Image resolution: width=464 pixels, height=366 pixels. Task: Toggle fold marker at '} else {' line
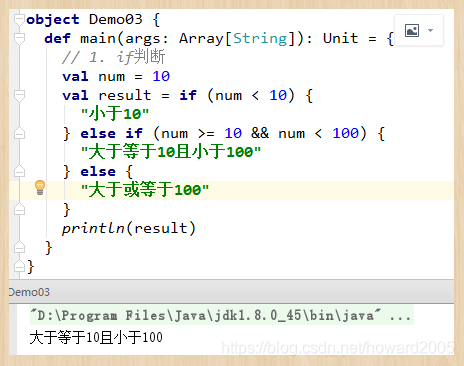tap(19, 171)
